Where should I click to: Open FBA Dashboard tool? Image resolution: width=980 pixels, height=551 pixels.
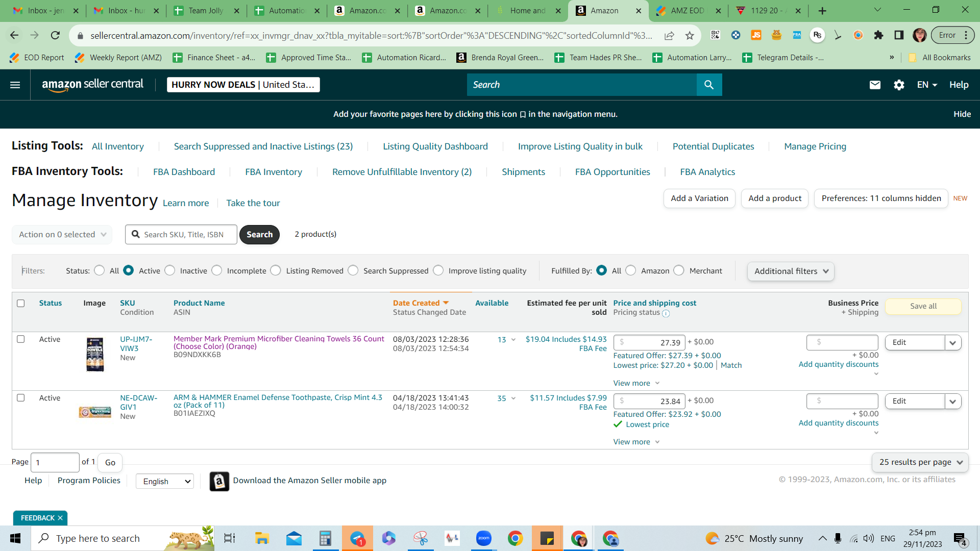pyautogui.click(x=184, y=172)
